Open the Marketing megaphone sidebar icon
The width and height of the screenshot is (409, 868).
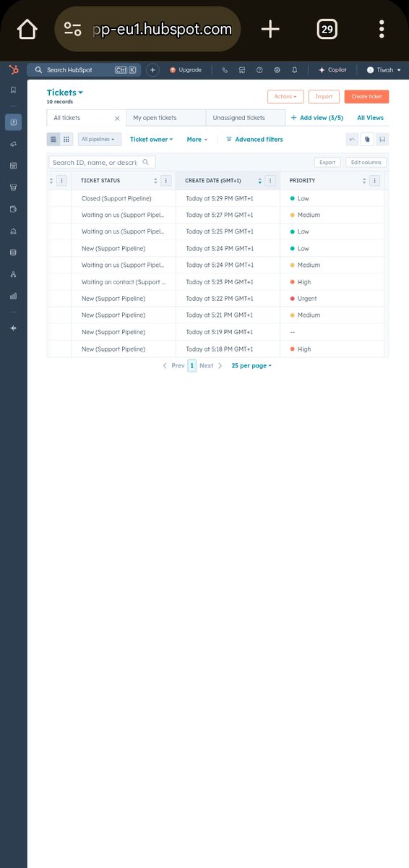[13, 144]
